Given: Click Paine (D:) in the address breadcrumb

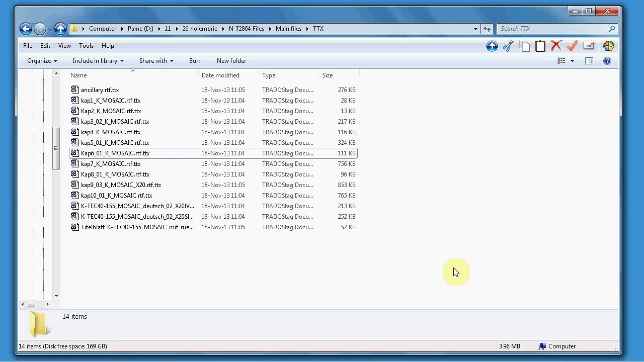Looking at the screenshot, I should [140, 29].
